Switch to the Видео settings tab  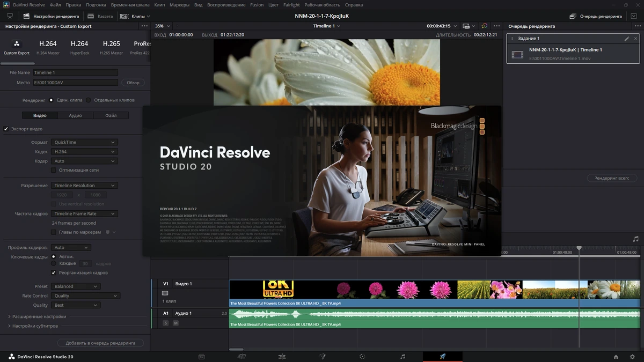pos(40,115)
